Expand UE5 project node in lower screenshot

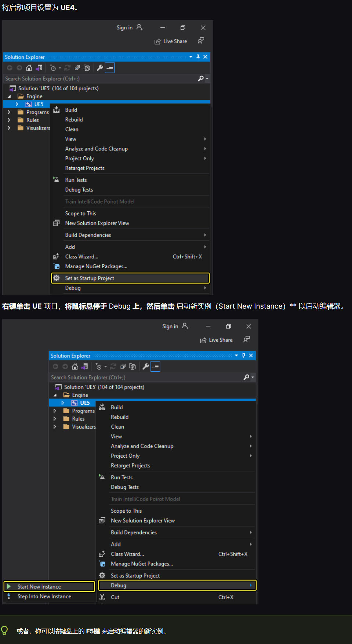[x=63, y=403]
